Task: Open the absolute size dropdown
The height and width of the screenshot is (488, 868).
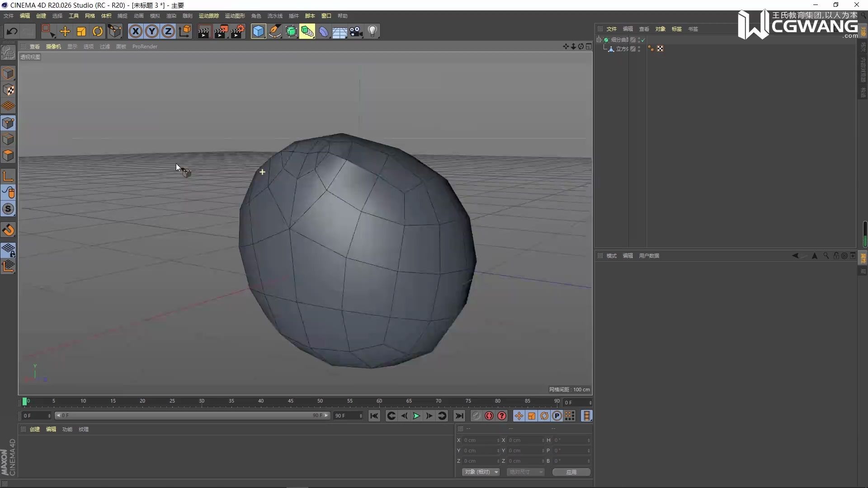Action: click(x=525, y=472)
